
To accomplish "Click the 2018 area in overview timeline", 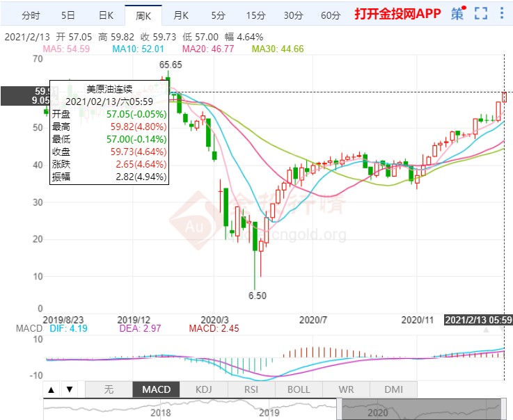I will pos(160,412).
